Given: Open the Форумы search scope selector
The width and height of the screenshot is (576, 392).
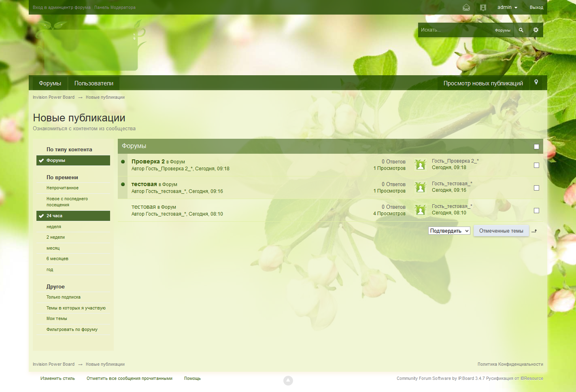Looking at the screenshot, I should pyautogui.click(x=502, y=30).
